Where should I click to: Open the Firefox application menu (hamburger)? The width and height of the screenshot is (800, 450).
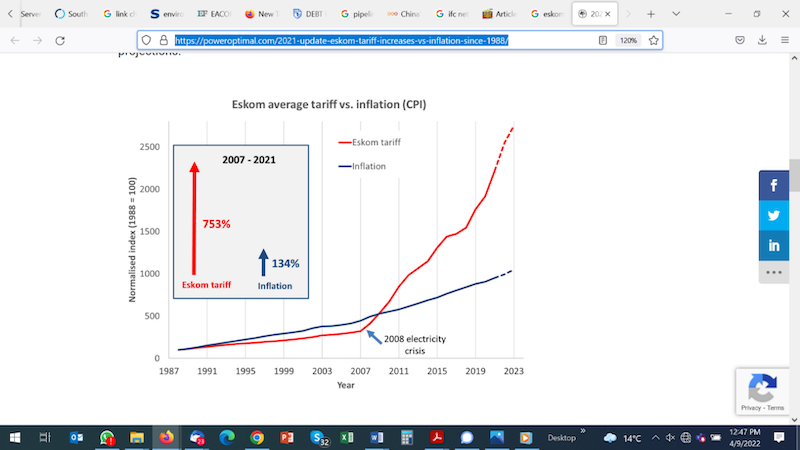785,40
